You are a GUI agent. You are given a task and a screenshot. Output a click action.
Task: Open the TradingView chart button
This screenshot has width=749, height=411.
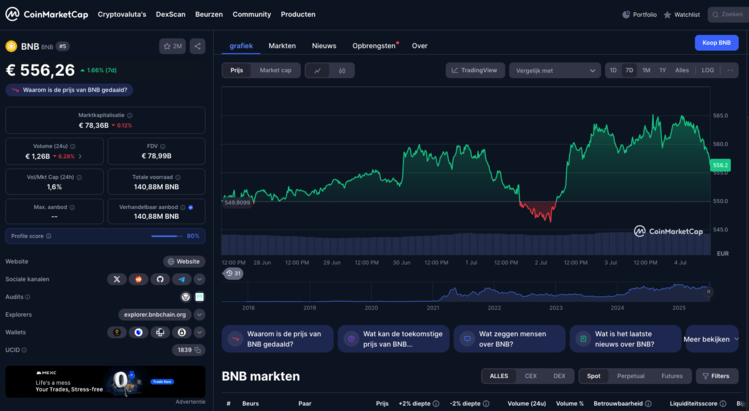pyautogui.click(x=475, y=70)
